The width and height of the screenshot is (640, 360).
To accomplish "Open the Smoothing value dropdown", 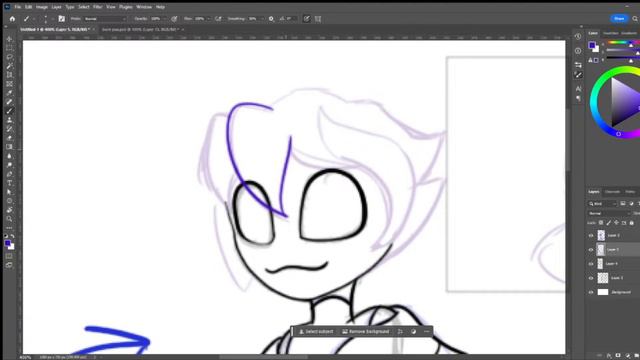I will [262, 19].
